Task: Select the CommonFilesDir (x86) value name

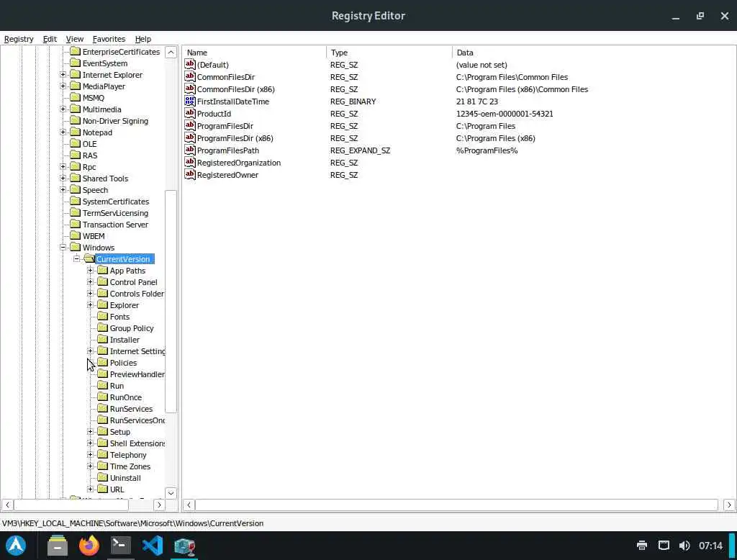Action: coord(235,89)
